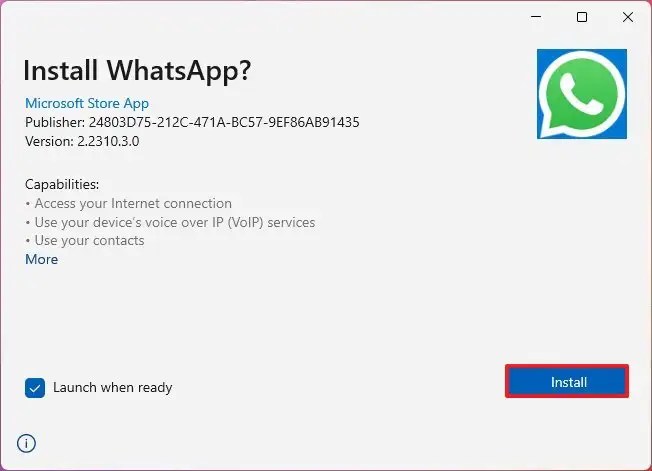
Task: Minimize the installer window
Action: [536, 17]
